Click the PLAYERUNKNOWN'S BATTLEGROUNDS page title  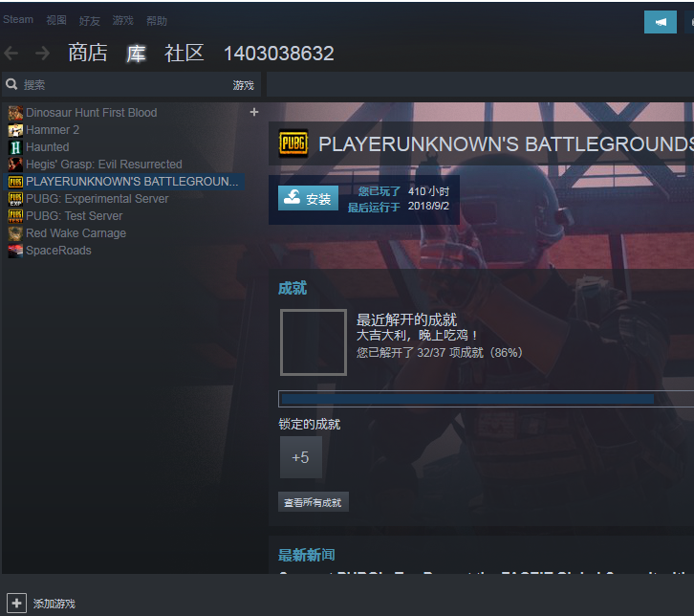pyautogui.click(x=507, y=144)
